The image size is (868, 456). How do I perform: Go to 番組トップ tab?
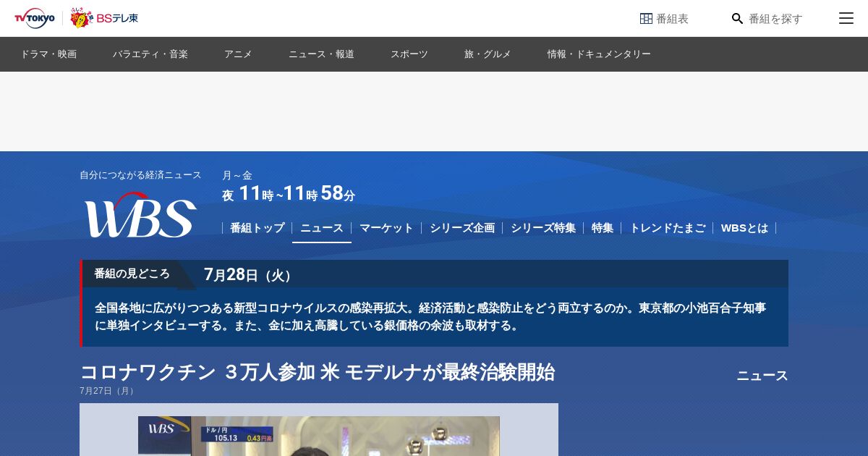click(x=258, y=228)
